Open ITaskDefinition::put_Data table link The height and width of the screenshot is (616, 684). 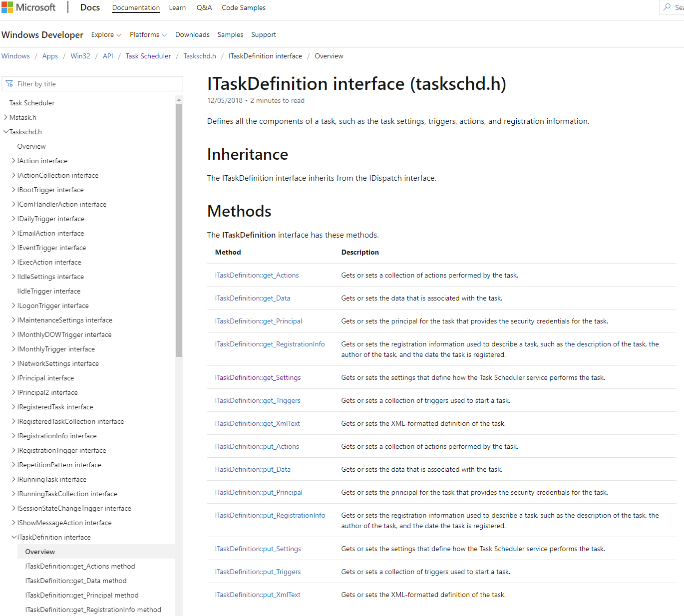(x=253, y=469)
